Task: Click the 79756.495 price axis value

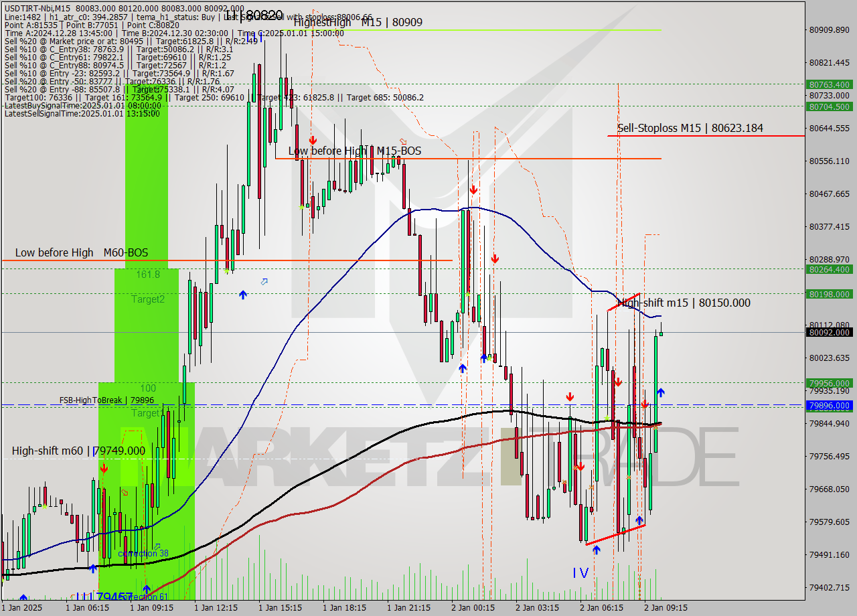Action: (x=830, y=456)
